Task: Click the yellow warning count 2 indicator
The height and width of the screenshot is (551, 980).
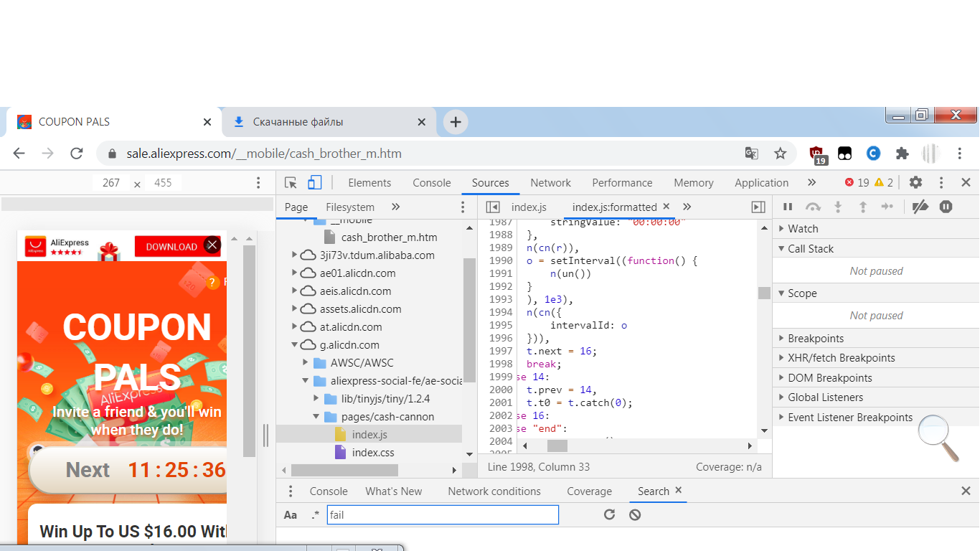Action: coord(884,182)
